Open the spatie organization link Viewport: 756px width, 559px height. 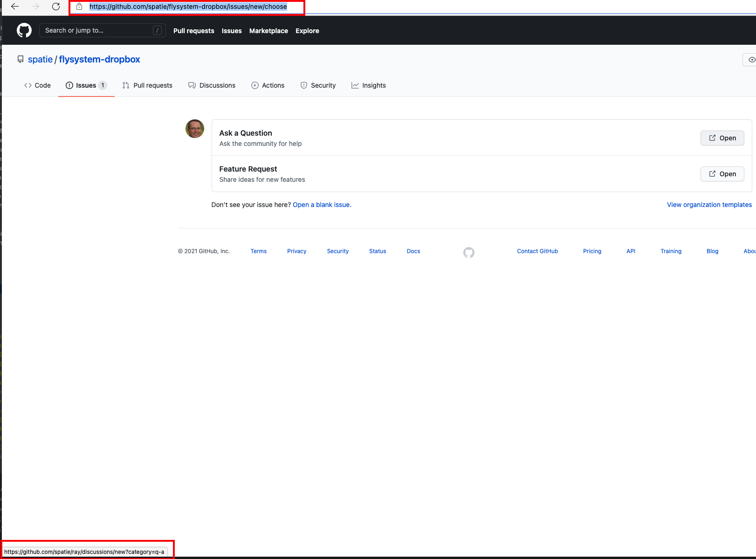[40, 59]
